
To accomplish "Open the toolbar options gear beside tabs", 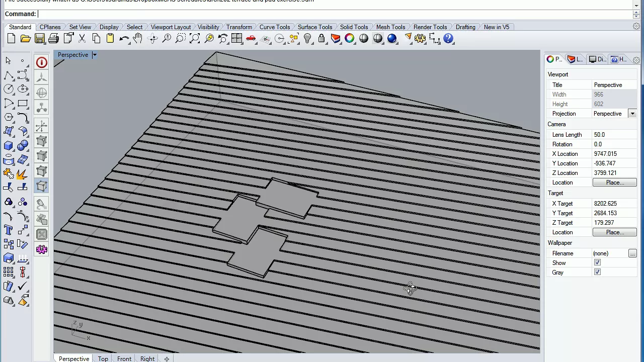I will coord(636,27).
